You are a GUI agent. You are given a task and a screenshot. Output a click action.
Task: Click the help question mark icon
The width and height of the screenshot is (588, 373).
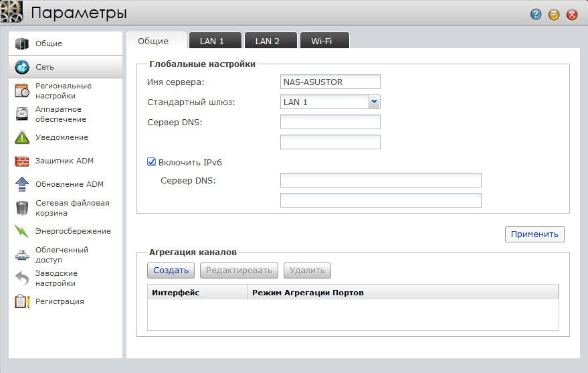point(536,14)
